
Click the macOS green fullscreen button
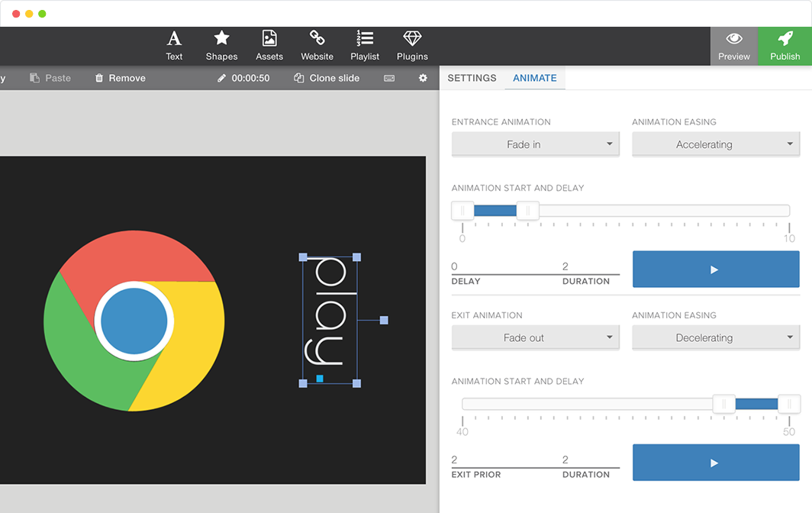pyautogui.click(x=42, y=14)
